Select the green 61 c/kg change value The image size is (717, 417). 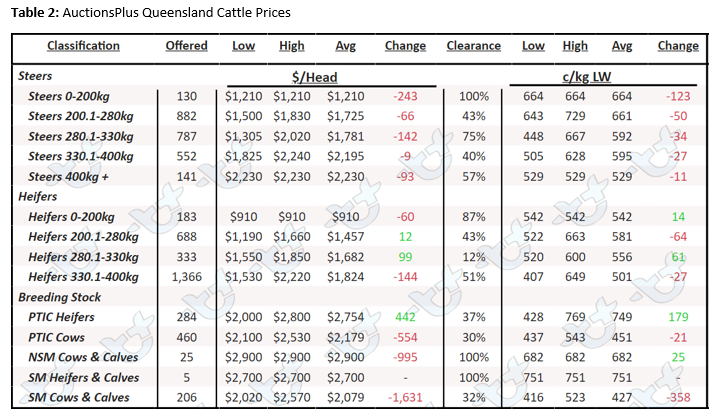pyautogui.click(x=678, y=257)
